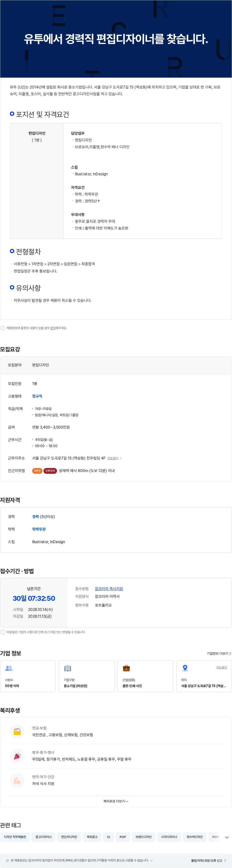Click the 휴무·휴가·행사 party icon
232x868 pixels.
coord(17,756)
